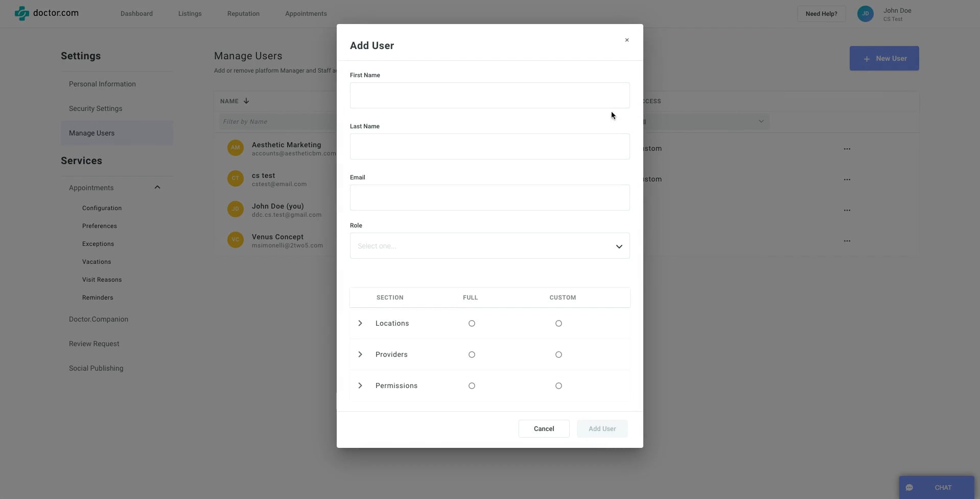Sort by Name using the arrow icon

tap(246, 101)
